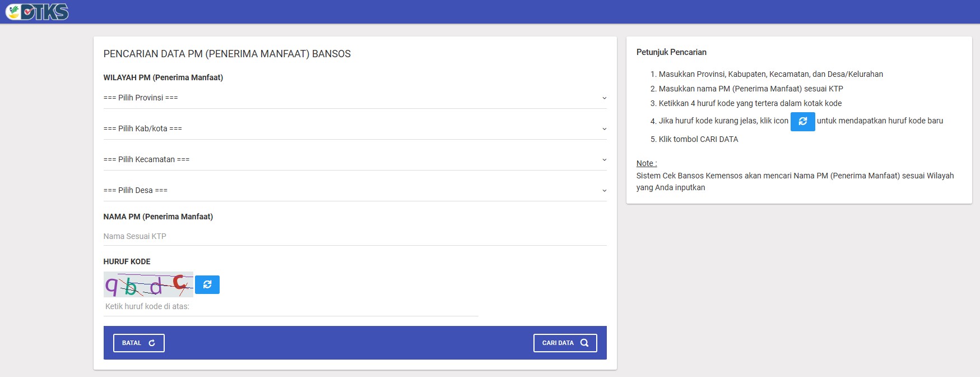The height and width of the screenshot is (377, 980).
Task: Click the DTKS logo in the header
Action: [x=37, y=12]
